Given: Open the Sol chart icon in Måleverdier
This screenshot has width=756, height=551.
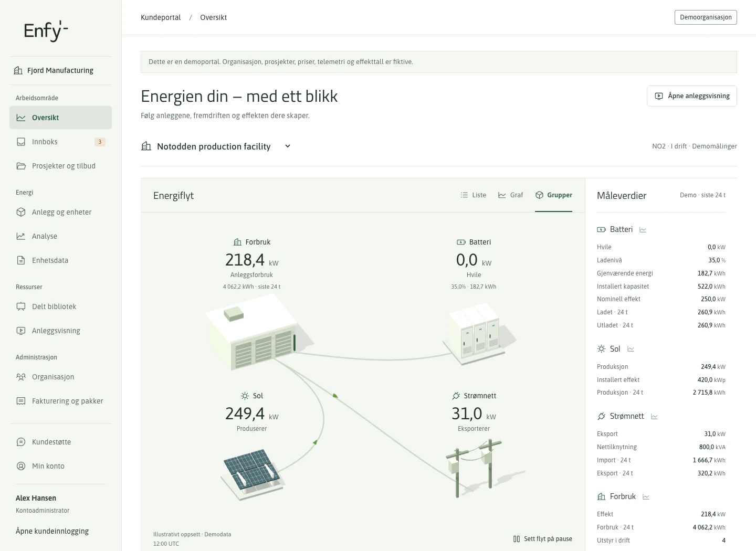Looking at the screenshot, I should (x=631, y=349).
